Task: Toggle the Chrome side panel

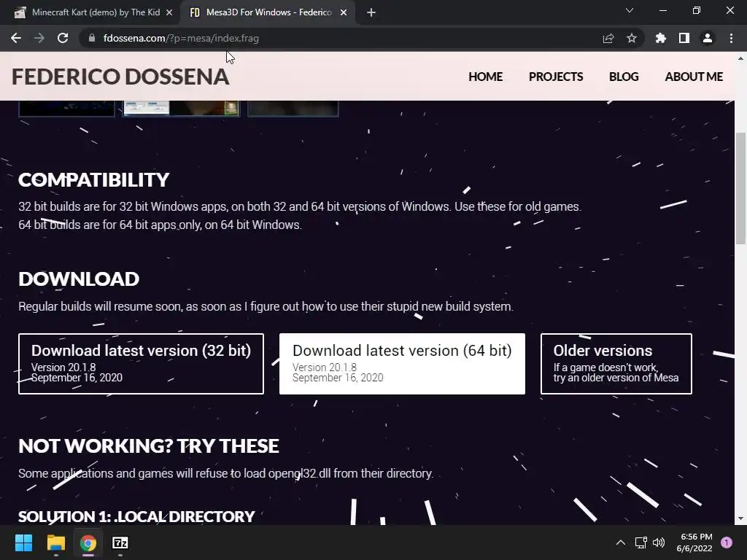Action: (684, 38)
